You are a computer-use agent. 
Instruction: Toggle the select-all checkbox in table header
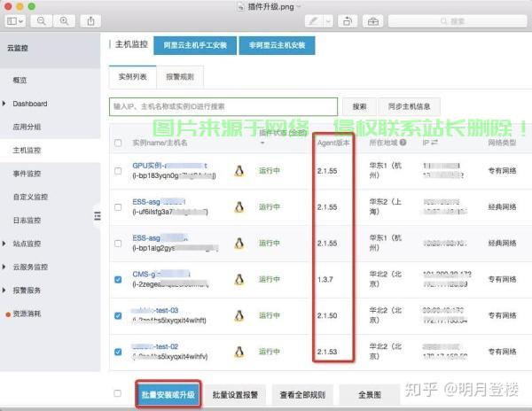[x=119, y=142]
